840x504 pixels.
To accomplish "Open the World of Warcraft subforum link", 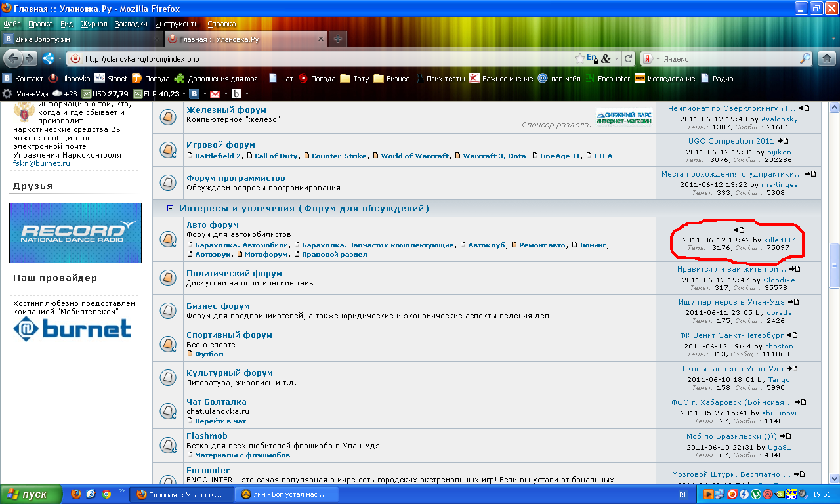I will click(x=415, y=156).
